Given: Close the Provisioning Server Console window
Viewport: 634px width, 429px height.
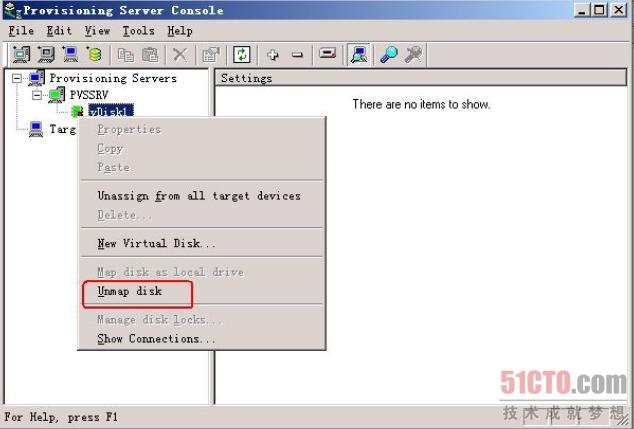Looking at the screenshot, I should (619, 10).
